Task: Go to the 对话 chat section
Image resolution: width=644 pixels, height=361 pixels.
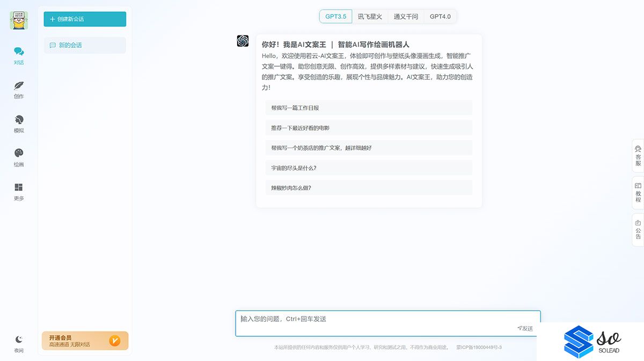Action: pos(19,56)
